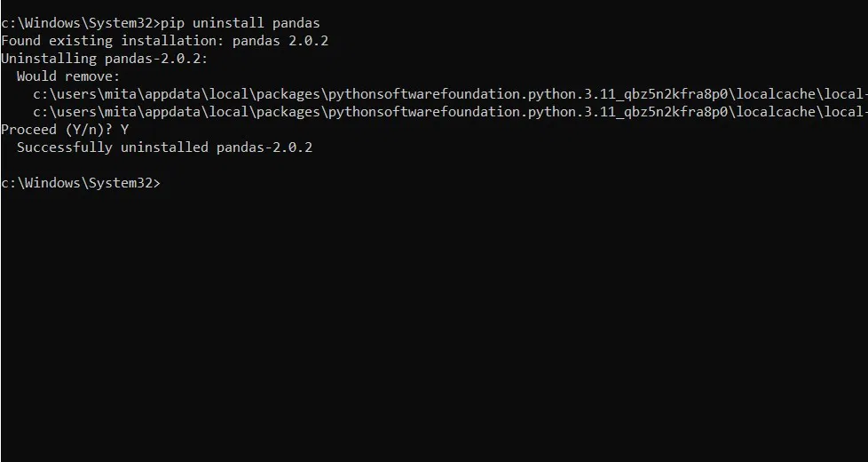The width and height of the screenshot is (868, 462).
Task: Click the 'Uninstalling pandas-2.0.2:' line
Action: [x=105, y=59]
